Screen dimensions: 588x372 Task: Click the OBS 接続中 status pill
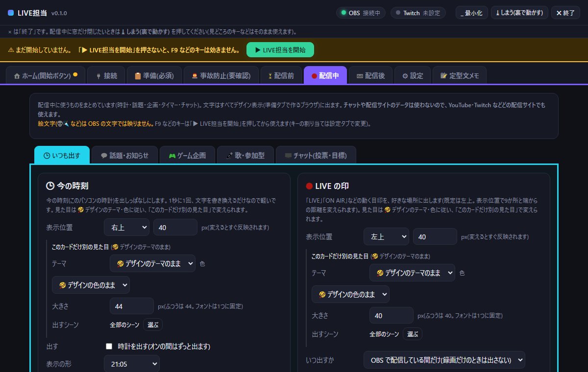pyautogui.click(x=361, y=13)
